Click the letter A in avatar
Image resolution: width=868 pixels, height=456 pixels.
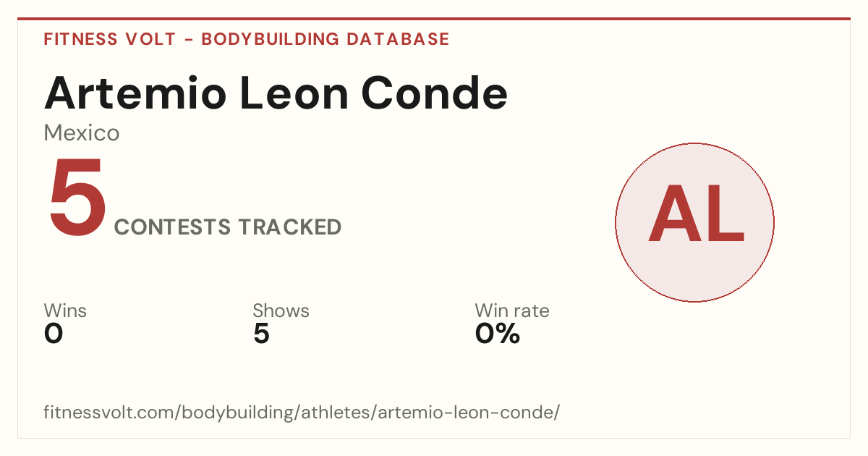671,214
